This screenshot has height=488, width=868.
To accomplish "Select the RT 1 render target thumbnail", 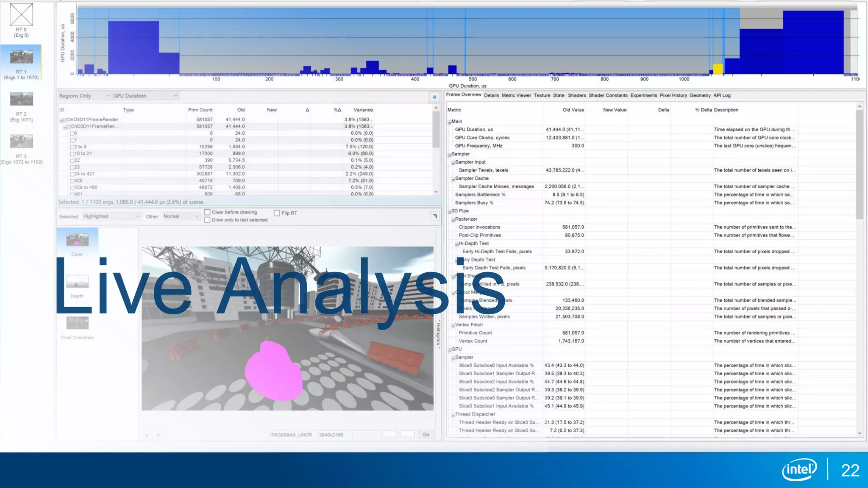I will [21, 57].
